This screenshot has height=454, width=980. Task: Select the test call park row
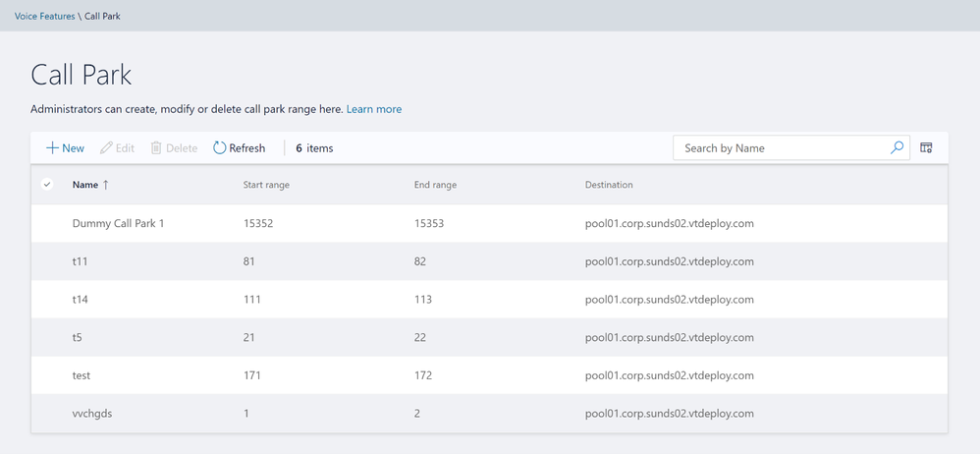[82, 375]
